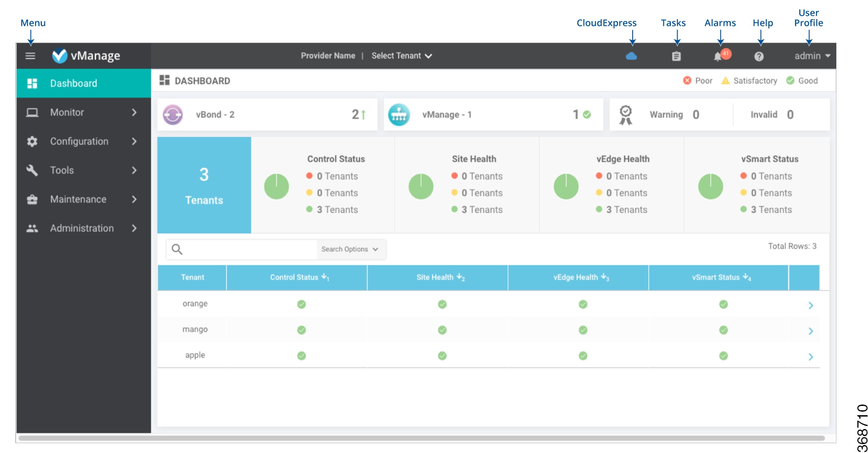Click the Dashboard panel icon
The width and height of the screenshot is (868, 453).
[x=164, y=80]
